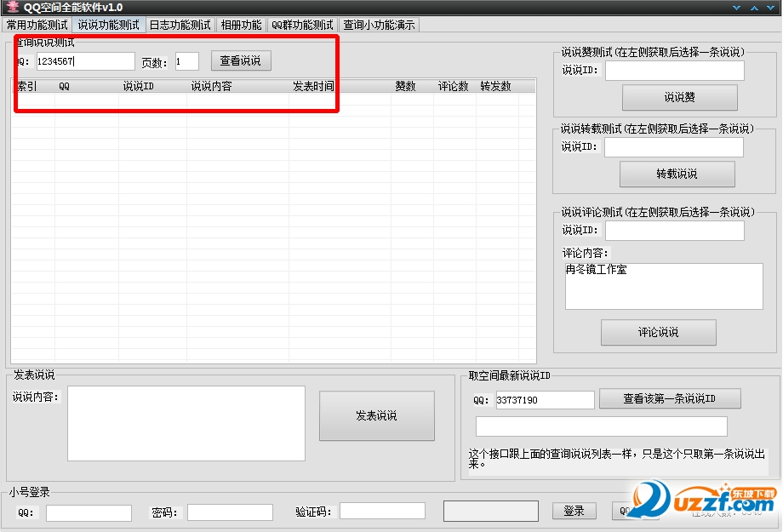Open the 日志功能测试 tab
Image resolution: width=783 pixels, height=532 pixels.
(180, 25)
